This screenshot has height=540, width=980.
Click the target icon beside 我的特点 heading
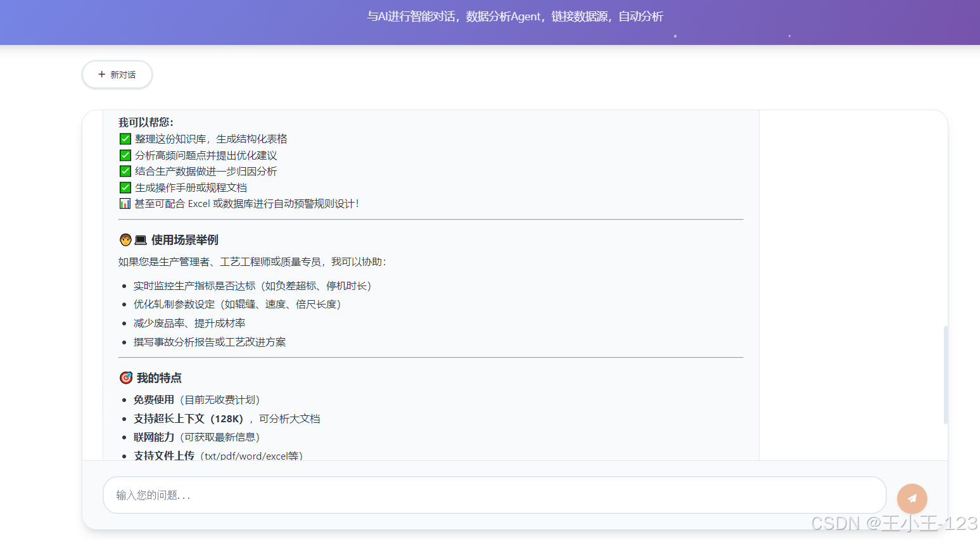(125, 377)
